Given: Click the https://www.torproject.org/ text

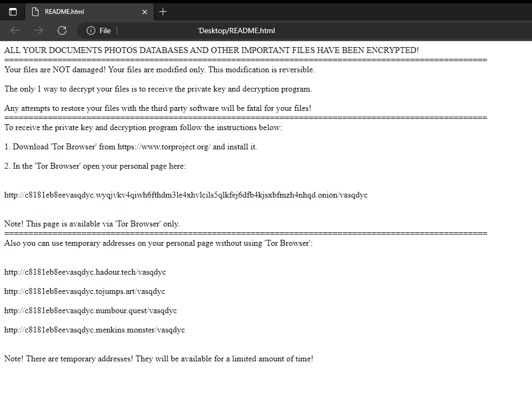Looking at the screenshot, I should [164, 147].
